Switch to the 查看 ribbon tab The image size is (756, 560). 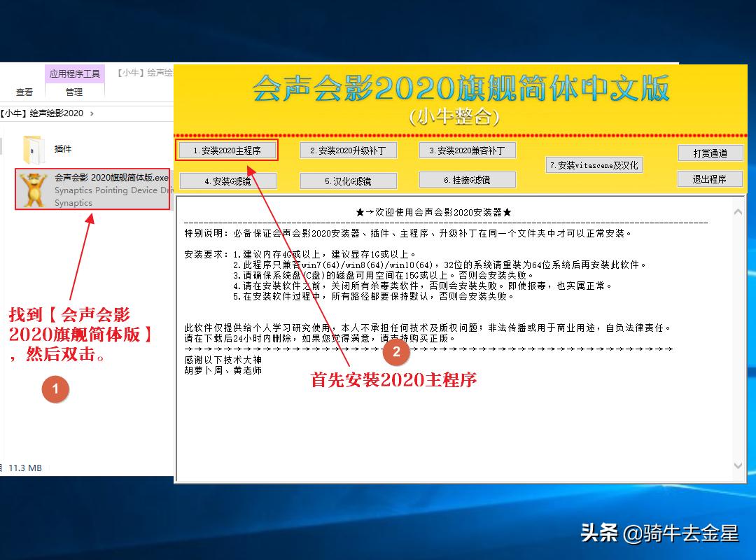[23, 91]
